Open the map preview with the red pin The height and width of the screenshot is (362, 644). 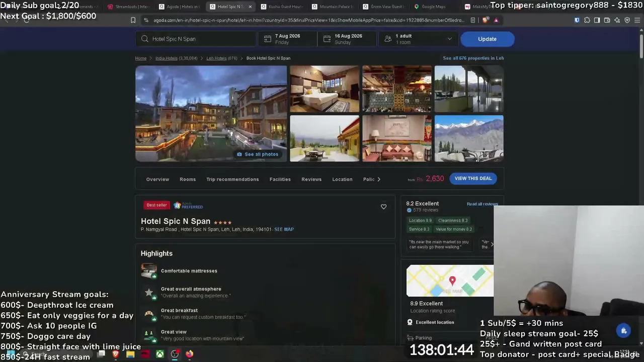pos(450,281)
